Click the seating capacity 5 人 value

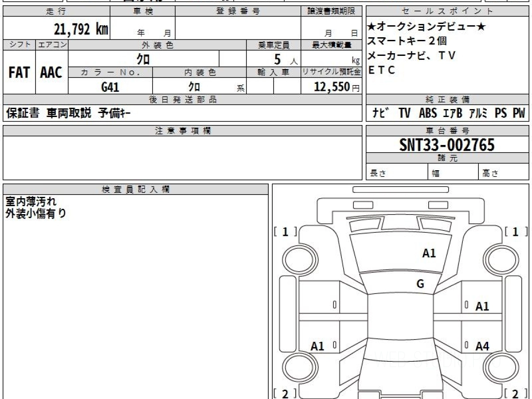click(x=286, y=59)
